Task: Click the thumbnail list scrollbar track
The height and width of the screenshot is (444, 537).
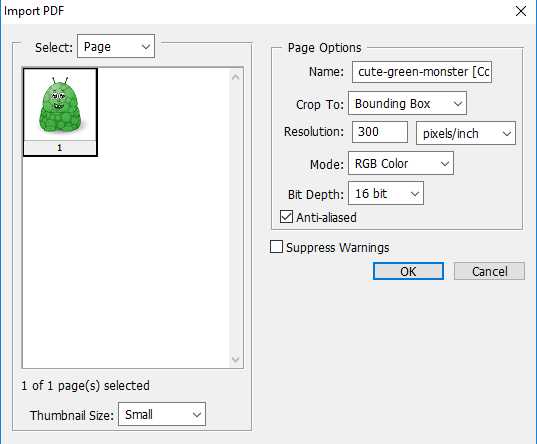Action: click(x=236, y=218)
